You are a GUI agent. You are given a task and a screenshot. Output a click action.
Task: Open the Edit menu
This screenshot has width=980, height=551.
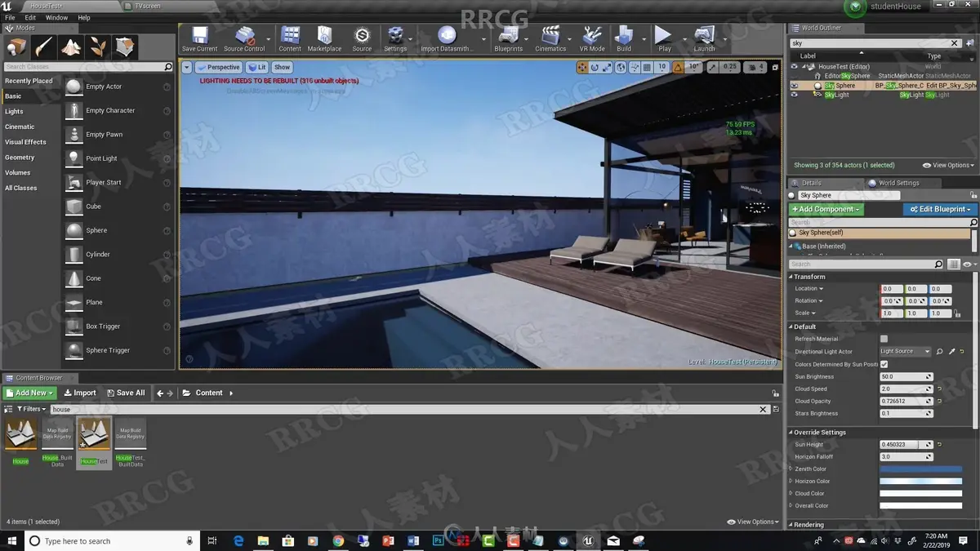coord(30,17)
